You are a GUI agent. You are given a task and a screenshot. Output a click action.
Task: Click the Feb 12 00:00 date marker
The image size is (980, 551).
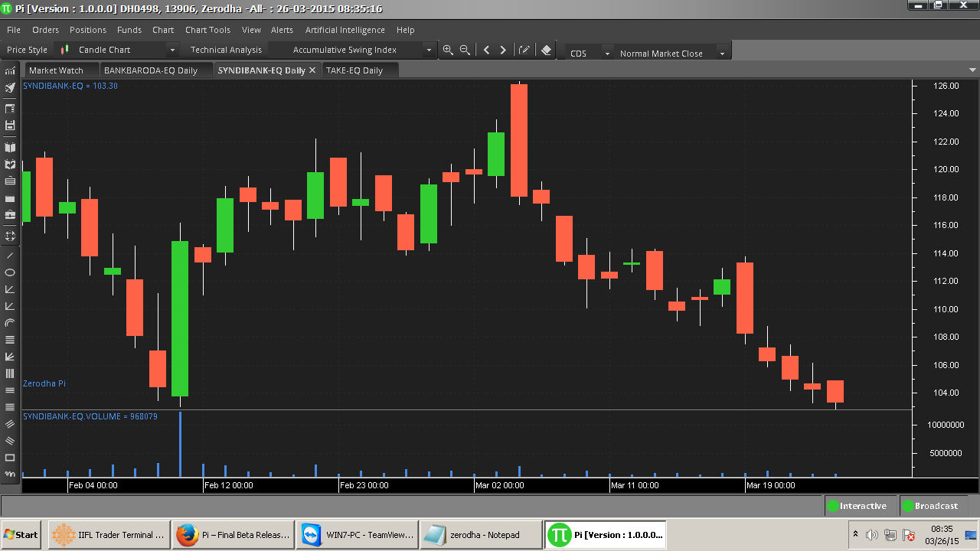click(x=229, y=485)
